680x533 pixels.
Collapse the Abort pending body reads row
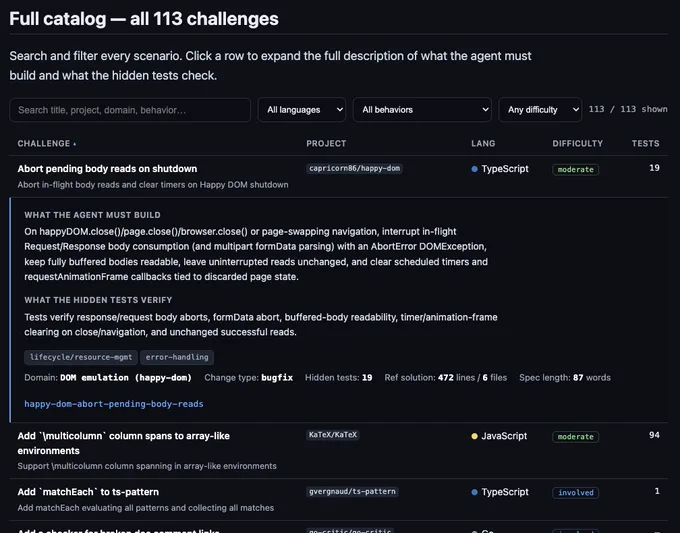click(338, 177)
